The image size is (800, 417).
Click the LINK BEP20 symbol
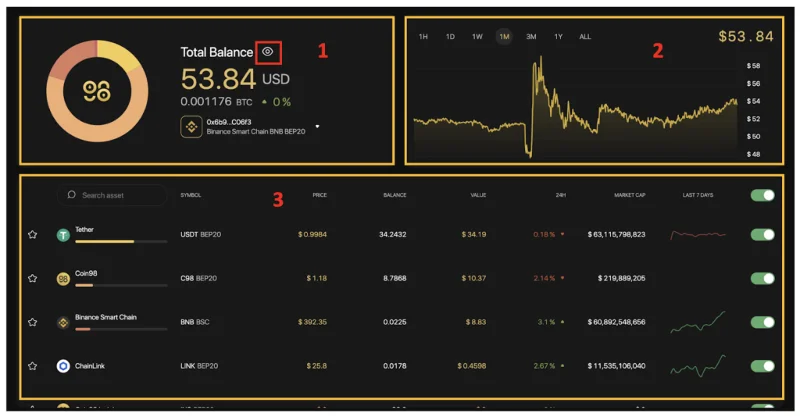tap(199, 366)
